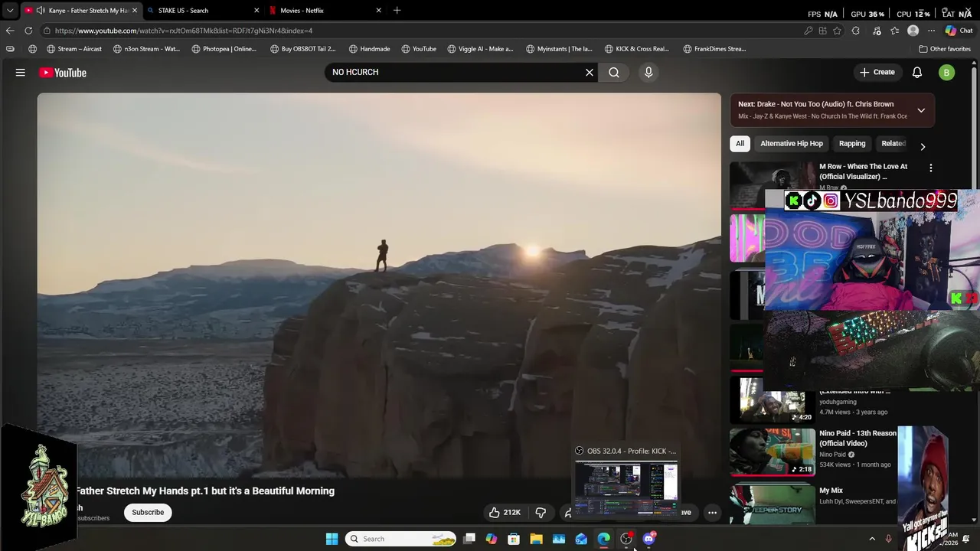Image resolution: width=980 pixels, height=551 pixels.
Task: Open Task View on taskbar
Action: point(469,539)
